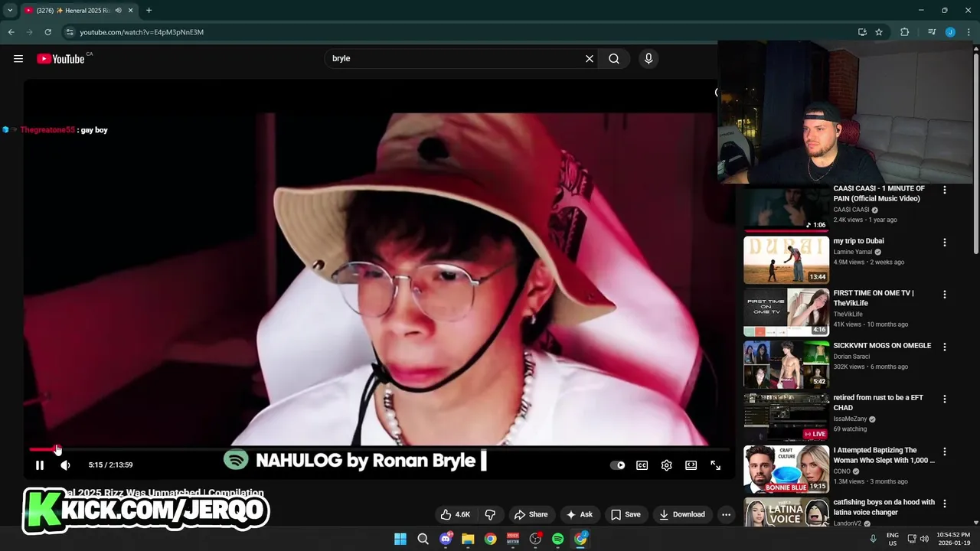Viewport: 980px width, 551px height.
Task: Open options menu for 'retired from rust'
Action: pos(944,399)
